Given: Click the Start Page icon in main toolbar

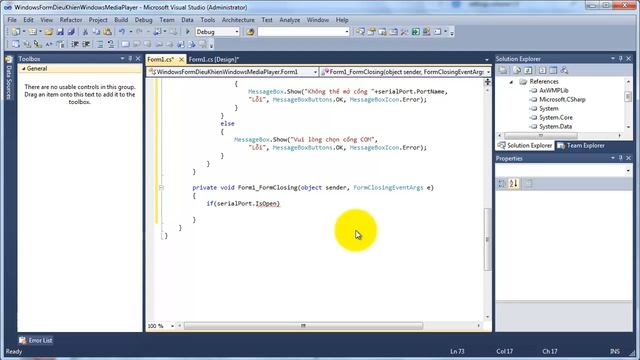Looking at the screenshot, I should coord(416,31).
